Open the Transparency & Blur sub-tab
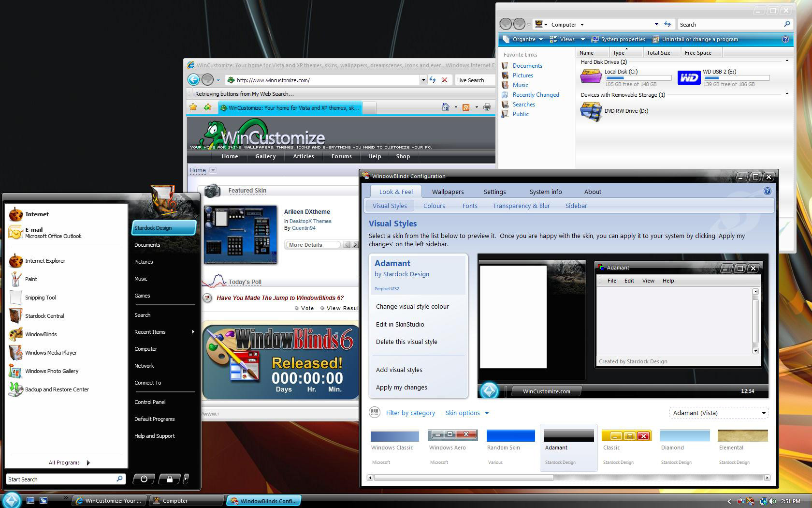Screen dimensions: 812x508 coord(521,206)
